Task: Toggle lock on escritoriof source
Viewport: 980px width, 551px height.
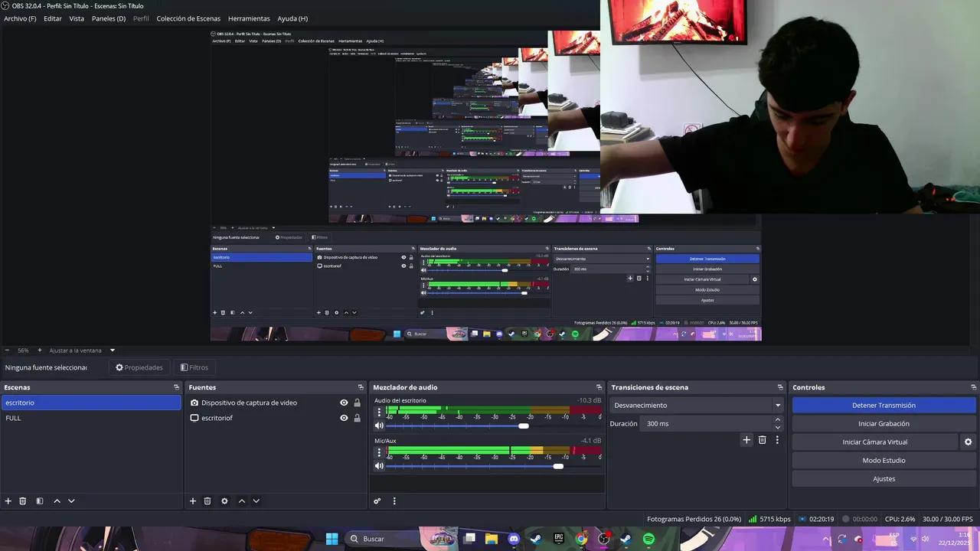Action: tap(357, 418)
